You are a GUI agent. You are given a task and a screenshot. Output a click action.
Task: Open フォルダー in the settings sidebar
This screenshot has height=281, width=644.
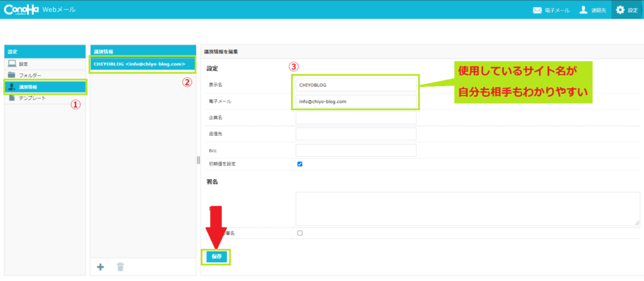click(x=30, y=75)
